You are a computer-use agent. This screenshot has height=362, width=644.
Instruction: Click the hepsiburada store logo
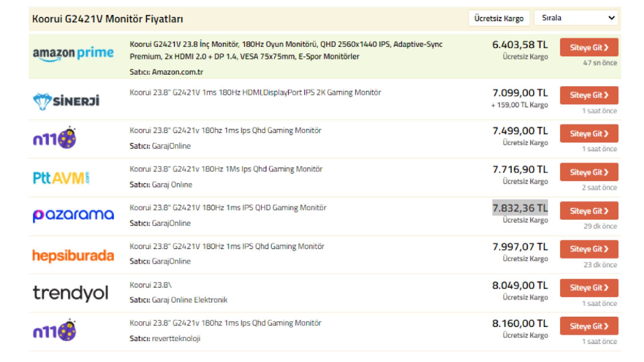73,256
